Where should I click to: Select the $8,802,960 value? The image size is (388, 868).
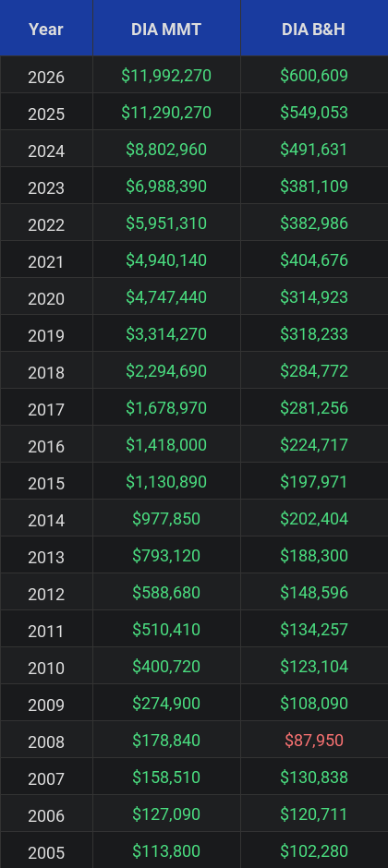click(x=166, y=150)
